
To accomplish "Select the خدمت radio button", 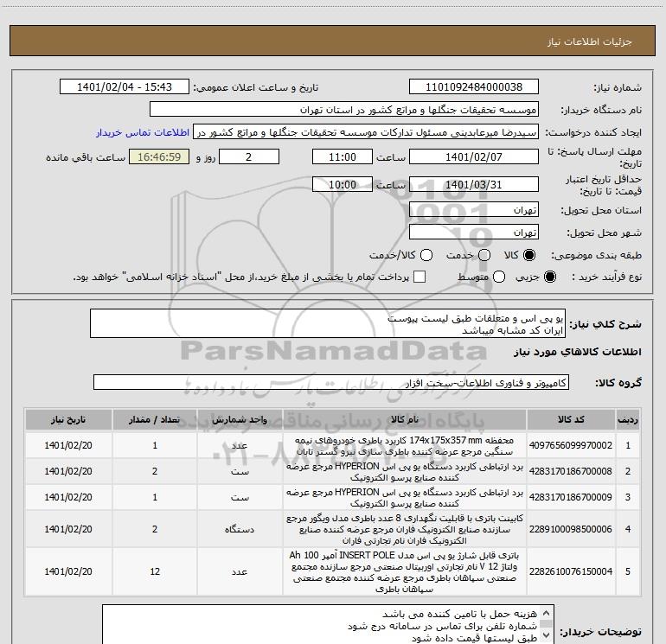I will (484, 255).
